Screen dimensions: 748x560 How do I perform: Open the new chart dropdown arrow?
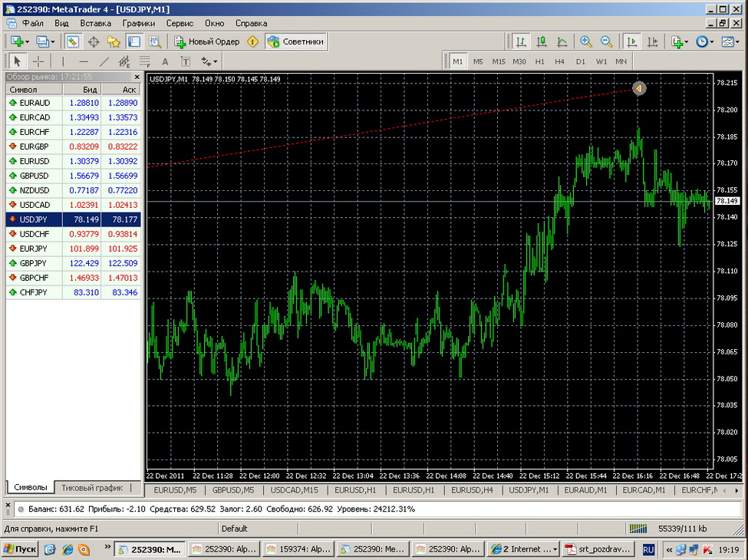pyautogui.click(x=27, y=42)
